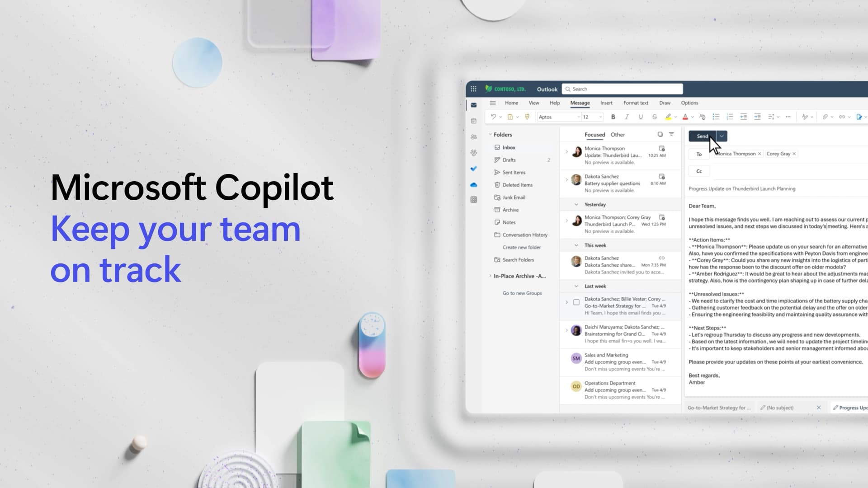This screenshot has height=488, width=868.
Task: Select the Italic formatting icon
Action: click(x=626, y=116)
